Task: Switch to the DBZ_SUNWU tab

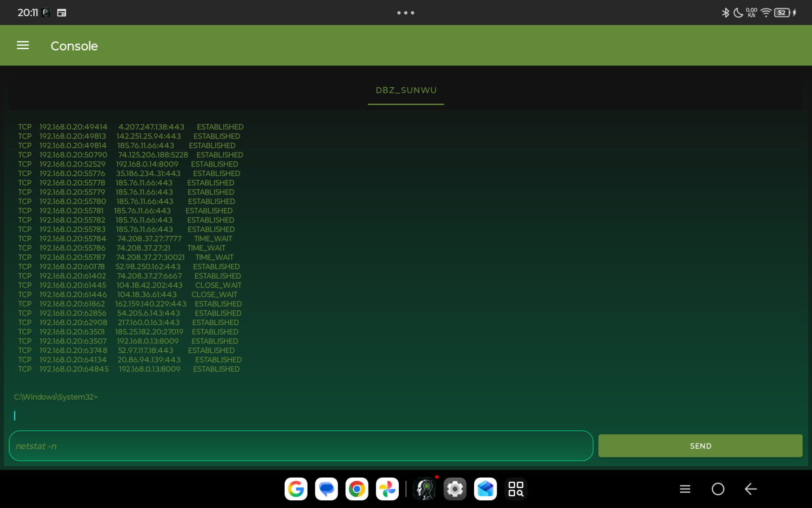Action: tap(406, 90)
